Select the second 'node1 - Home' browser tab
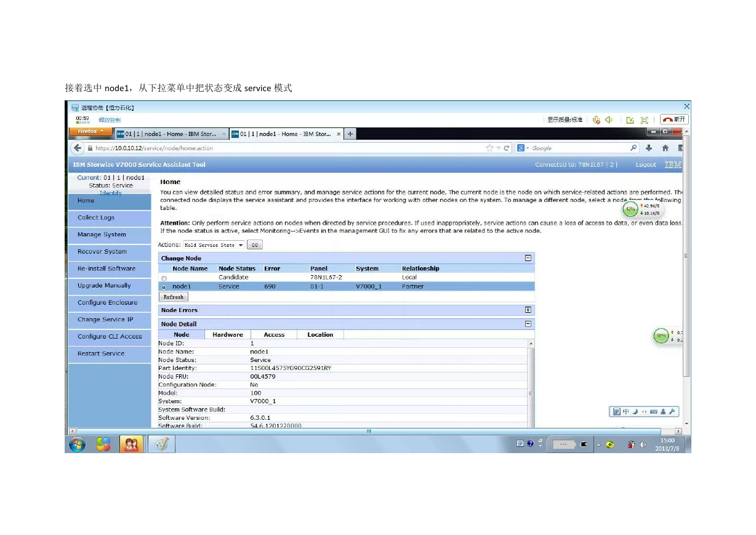This screenshot has width=756, height=535. [x=286, y=134]
